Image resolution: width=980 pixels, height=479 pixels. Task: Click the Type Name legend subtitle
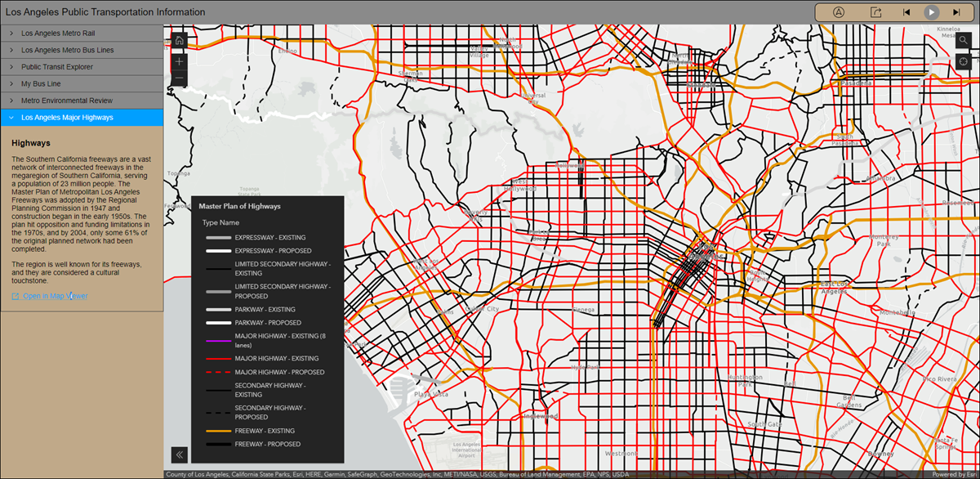[x=220, y=222]
